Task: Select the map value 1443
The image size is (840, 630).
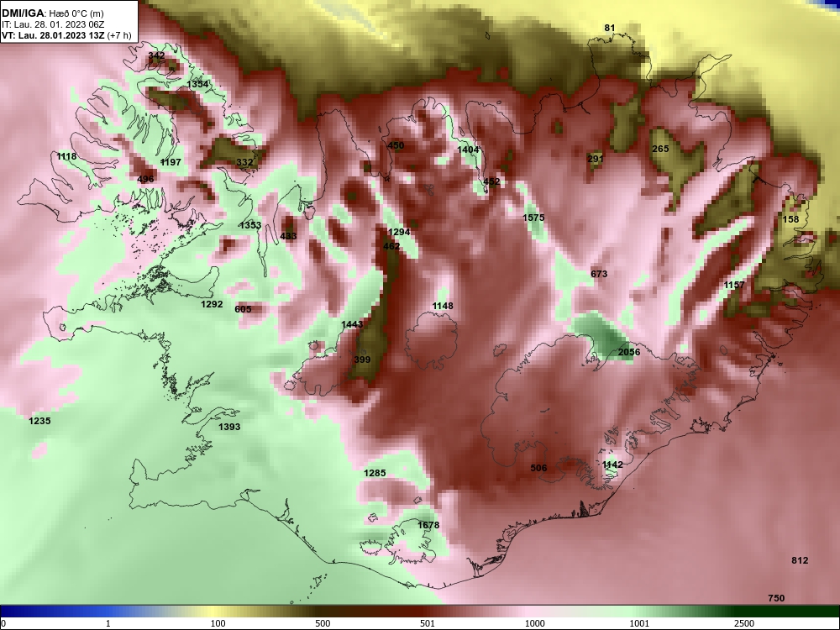Action: point(352,324)
